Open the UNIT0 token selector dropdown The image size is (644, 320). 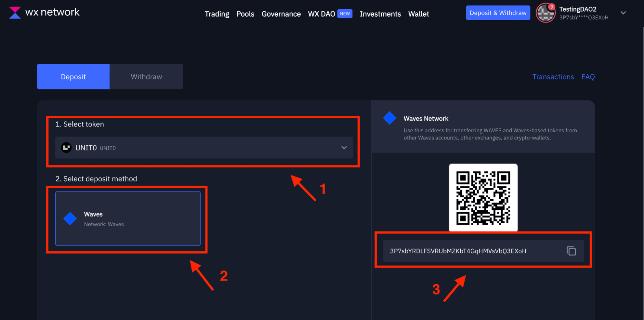click(x=204, y=147)
